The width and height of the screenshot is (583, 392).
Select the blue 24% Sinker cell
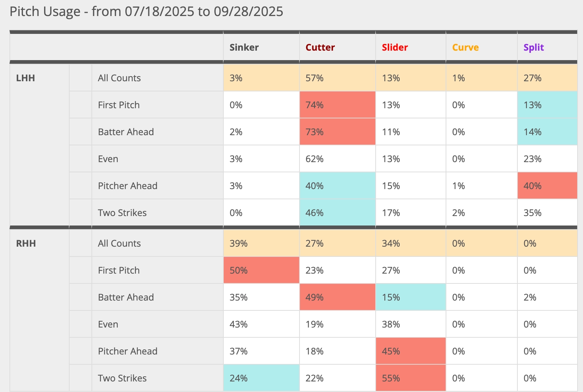coord(261,378)
